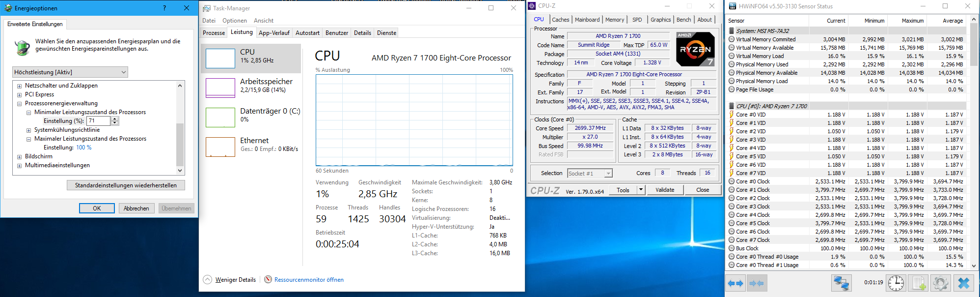Screen dimensions: 980x297
Task: Click the power plan battery image in Energieoptionen
Action: click(22, 47)
